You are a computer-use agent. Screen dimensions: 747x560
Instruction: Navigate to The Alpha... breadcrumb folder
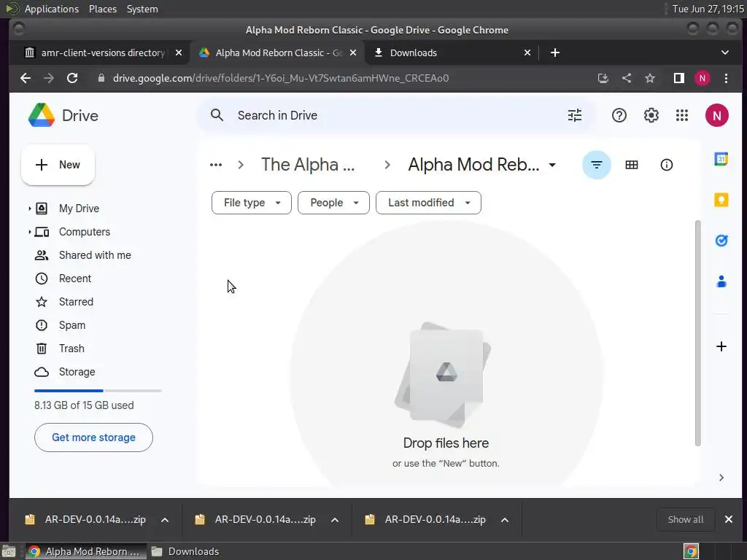coord(308,165)
